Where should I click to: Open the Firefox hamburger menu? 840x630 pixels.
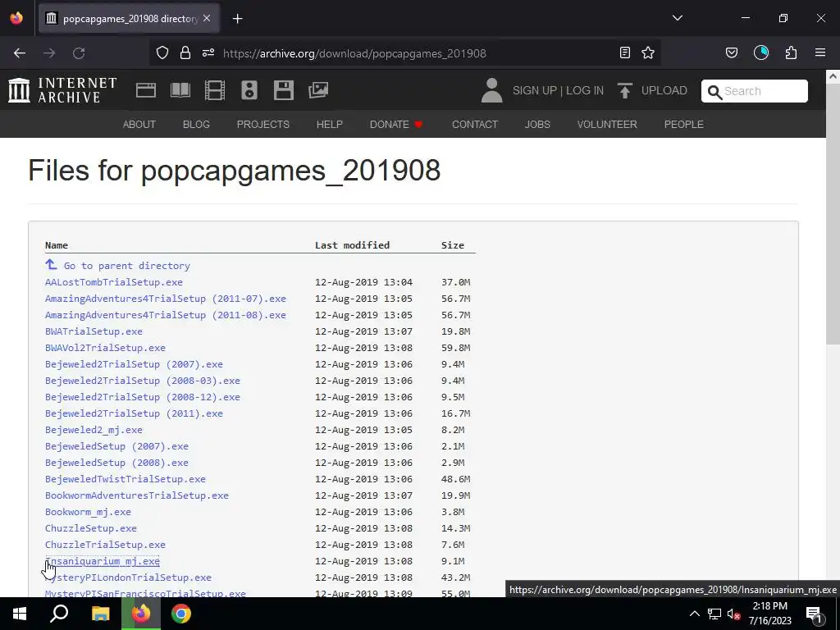[x=820, y=52]
